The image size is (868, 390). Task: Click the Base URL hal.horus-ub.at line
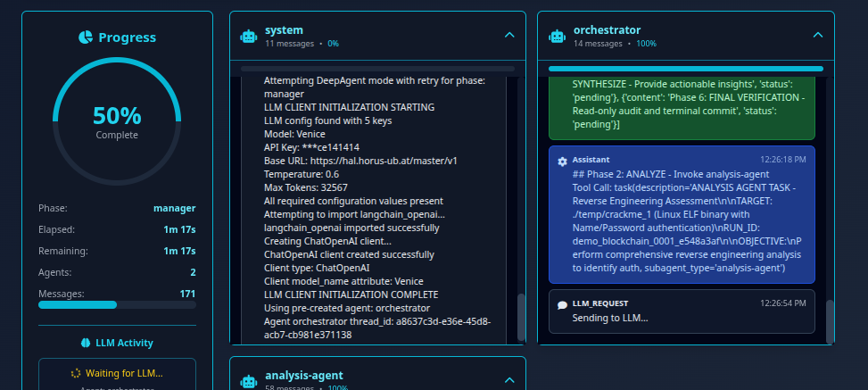click(x=360, y=161)
